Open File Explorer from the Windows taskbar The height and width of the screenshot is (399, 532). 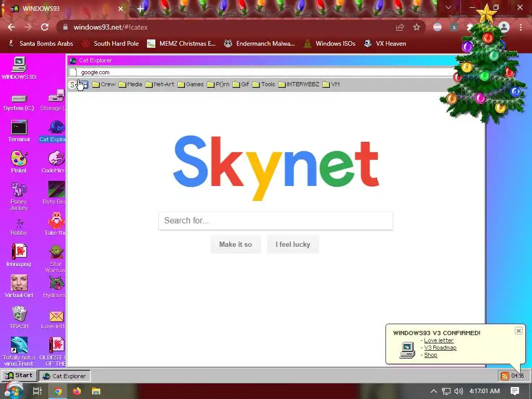pos(96,391)
